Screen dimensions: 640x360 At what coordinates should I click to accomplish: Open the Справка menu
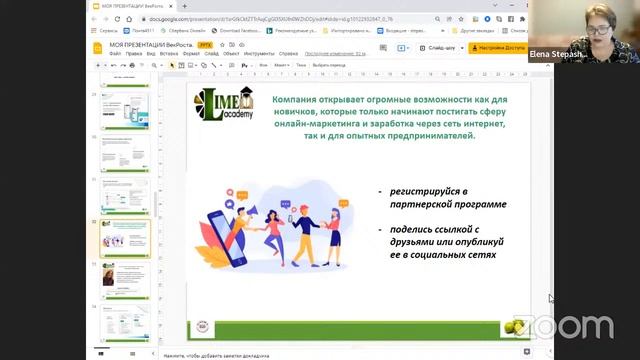tap(288, 54)
